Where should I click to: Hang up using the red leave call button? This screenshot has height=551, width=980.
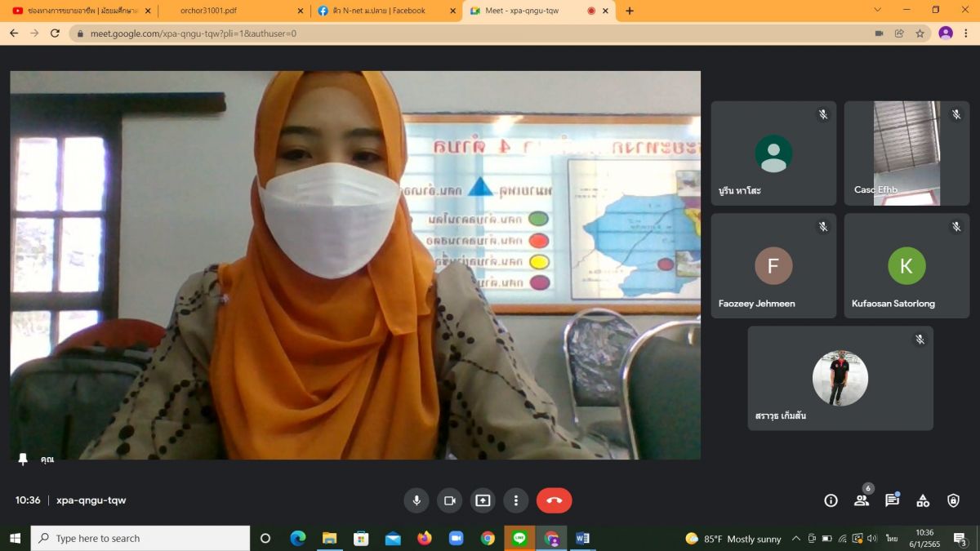click(x=554, y=500)
